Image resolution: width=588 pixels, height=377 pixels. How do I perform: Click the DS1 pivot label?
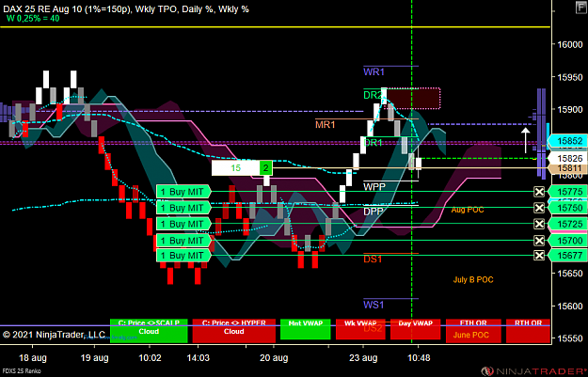(373, 259)
